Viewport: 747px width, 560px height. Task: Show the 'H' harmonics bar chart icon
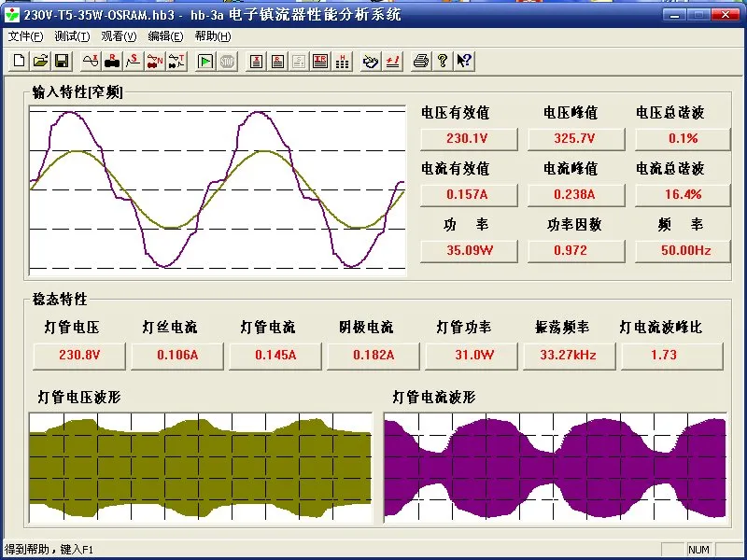pyautogui.click(x=342, y=61)
